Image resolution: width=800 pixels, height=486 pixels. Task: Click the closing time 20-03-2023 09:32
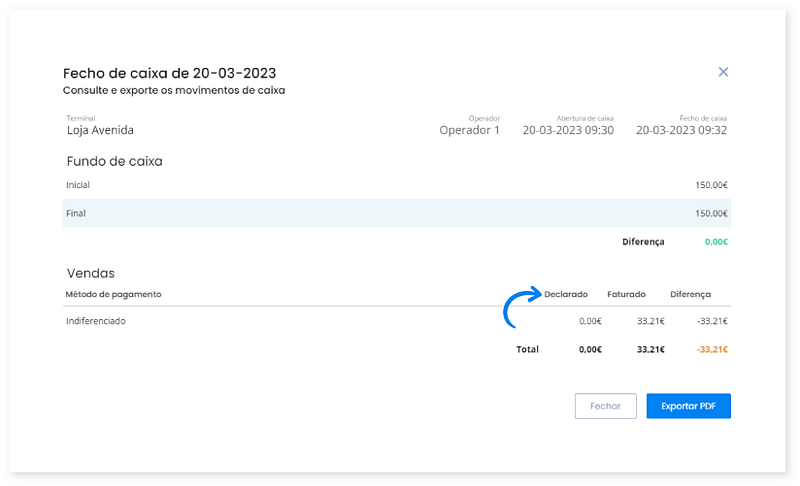pyautogui.click(x=681, y=130)
